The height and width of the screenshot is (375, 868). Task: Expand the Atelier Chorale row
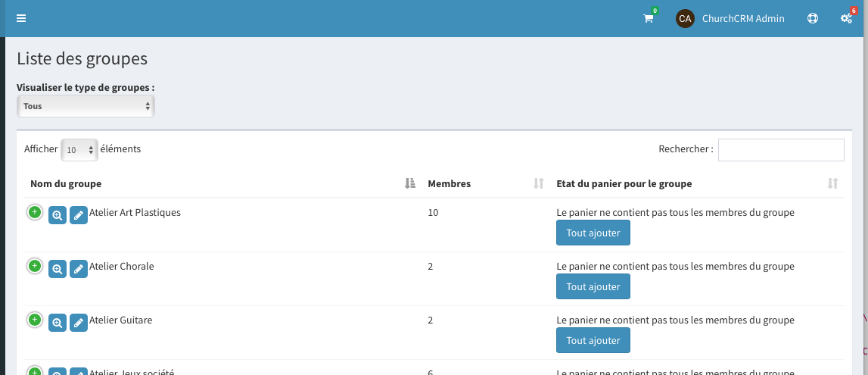(x=34, y=266)
